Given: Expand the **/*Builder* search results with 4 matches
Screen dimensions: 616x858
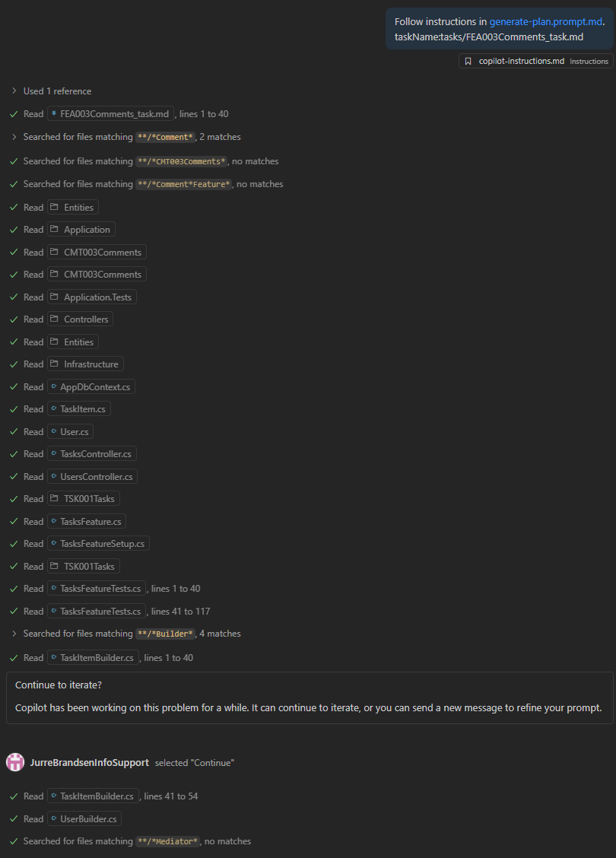Looking at the screenshot, I should (14, 633).
